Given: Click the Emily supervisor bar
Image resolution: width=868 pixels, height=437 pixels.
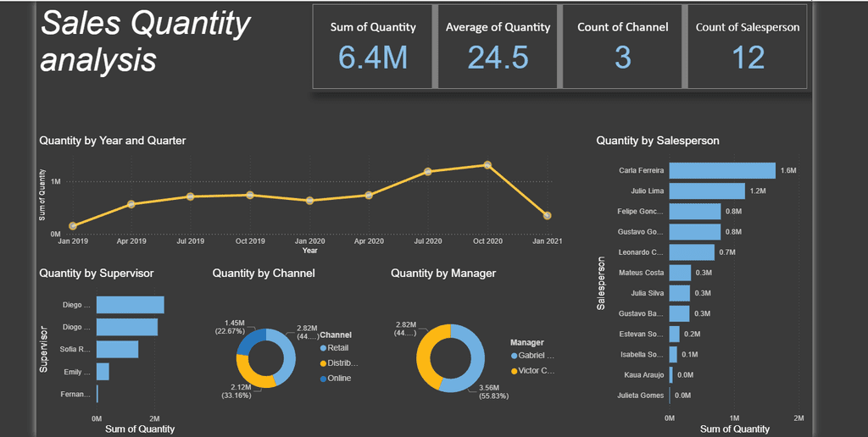Looking at the screenshot, I should click(103, 372).
